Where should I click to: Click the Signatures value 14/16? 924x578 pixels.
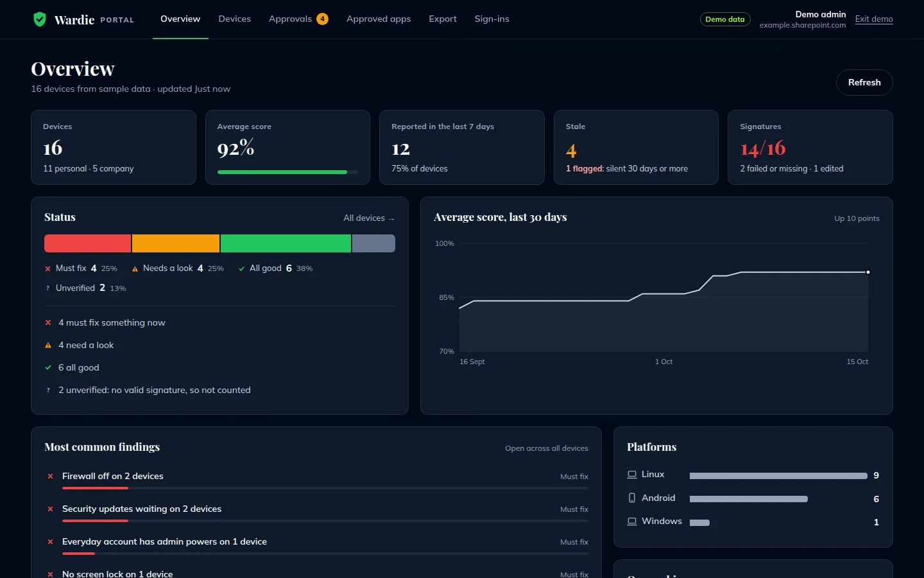tap(763, 149)
